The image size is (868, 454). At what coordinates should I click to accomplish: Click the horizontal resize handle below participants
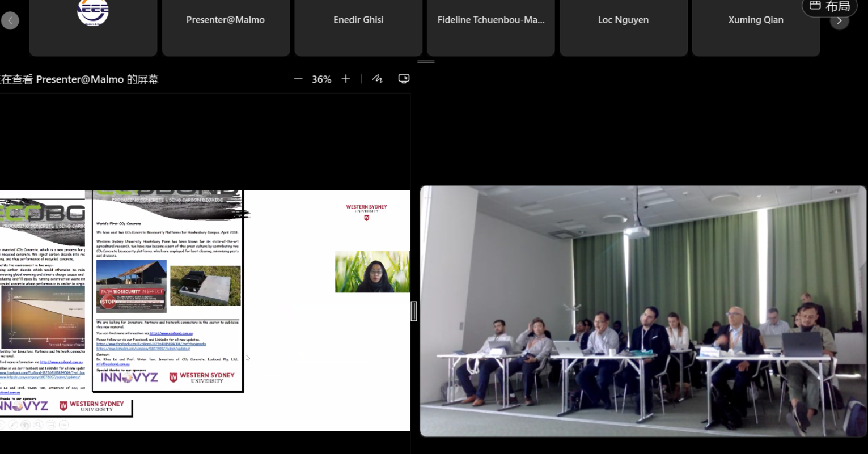pyautogui.click(x=426, y=61)
